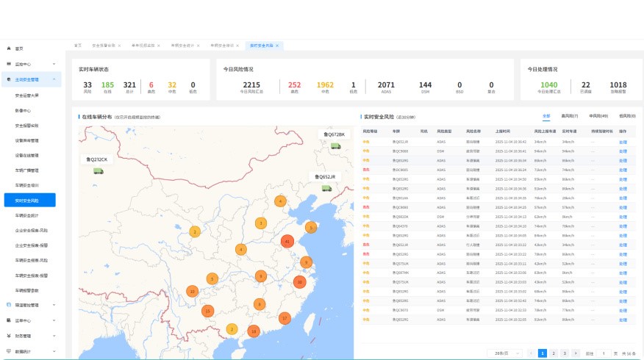Open 影像中心 from the sidebar

point(23,110)
